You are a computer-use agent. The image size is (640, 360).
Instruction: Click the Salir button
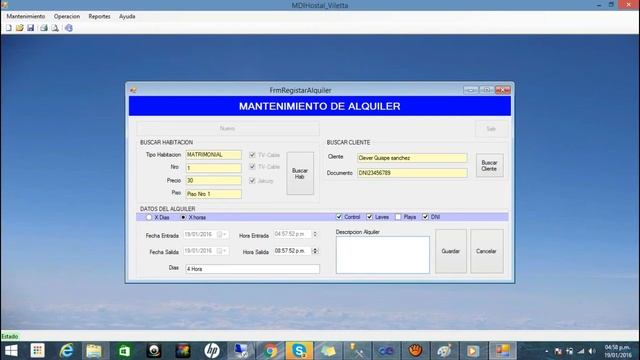pyautogui.click(x=491, y=129)
